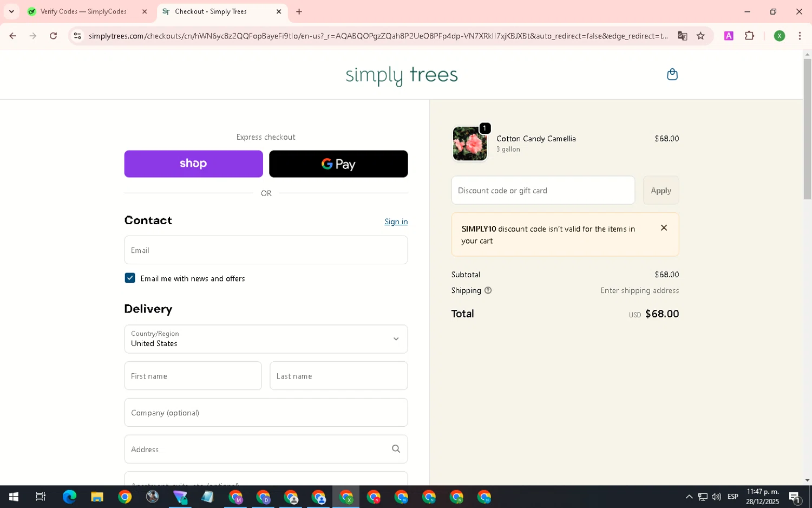Dismiss the SIMPLY10 invalid code message
The image size is (812, 508).
pos(664,228)
